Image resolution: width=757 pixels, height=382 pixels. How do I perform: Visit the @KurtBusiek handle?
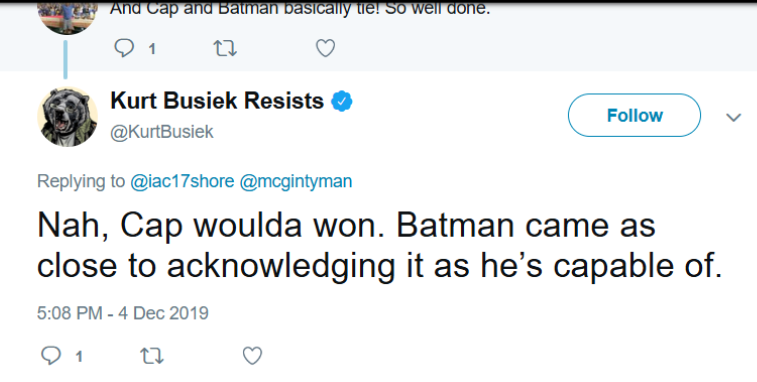pyautogui.click(x=162, y=132)
